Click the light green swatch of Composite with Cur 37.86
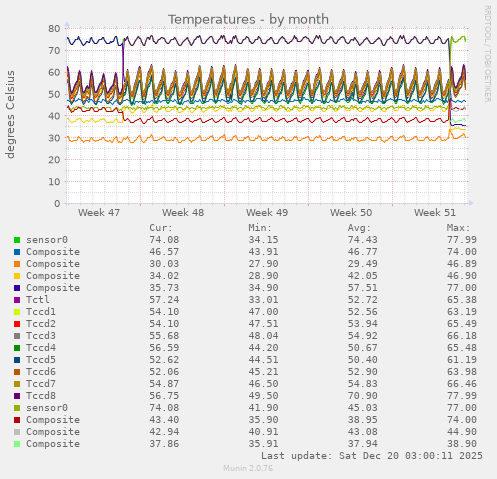Viewport: 497px width, 479px height. pyautogui.click(x=17, y=444)
